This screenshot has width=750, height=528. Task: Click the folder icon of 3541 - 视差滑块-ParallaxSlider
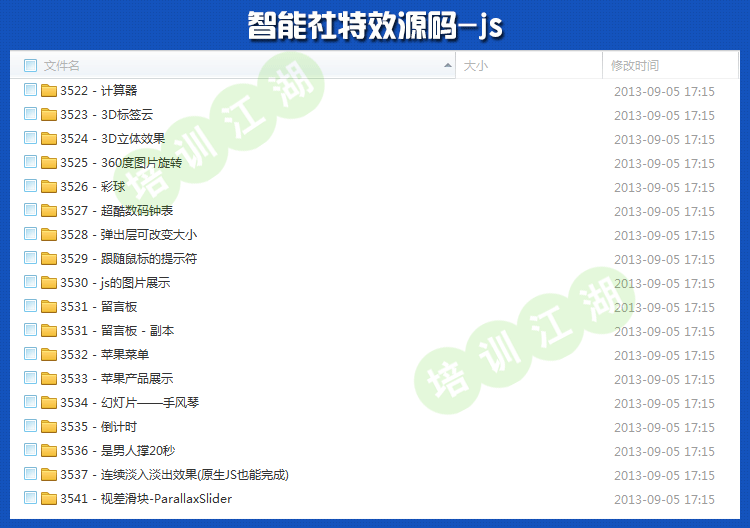49,498
